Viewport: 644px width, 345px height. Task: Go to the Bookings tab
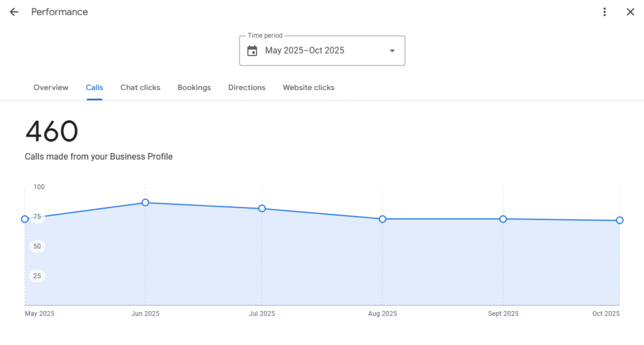click(194, 88)
